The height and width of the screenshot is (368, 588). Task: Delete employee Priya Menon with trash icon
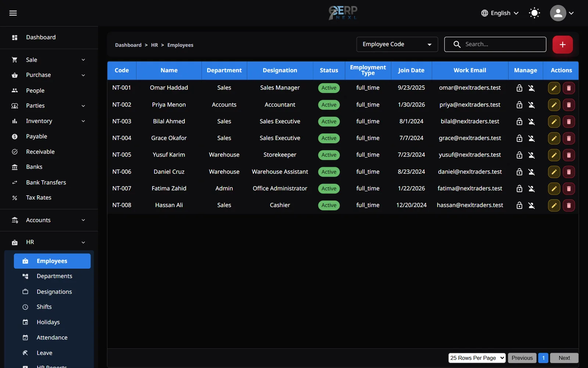[x=569, y=105]
